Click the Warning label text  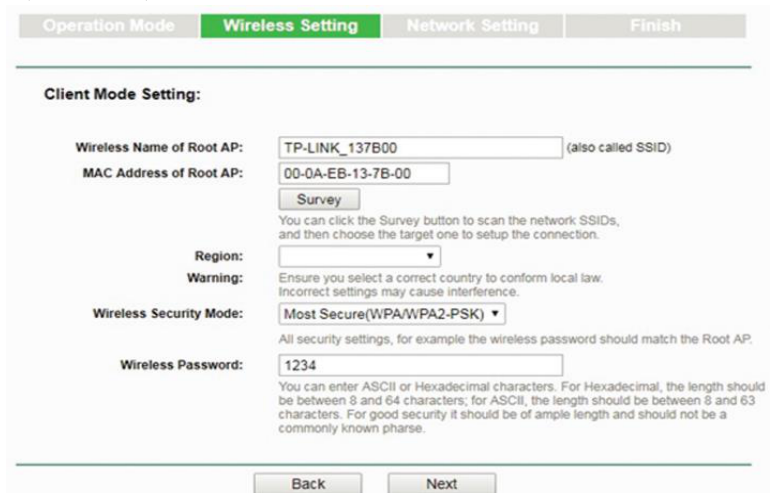pos(215,278)
